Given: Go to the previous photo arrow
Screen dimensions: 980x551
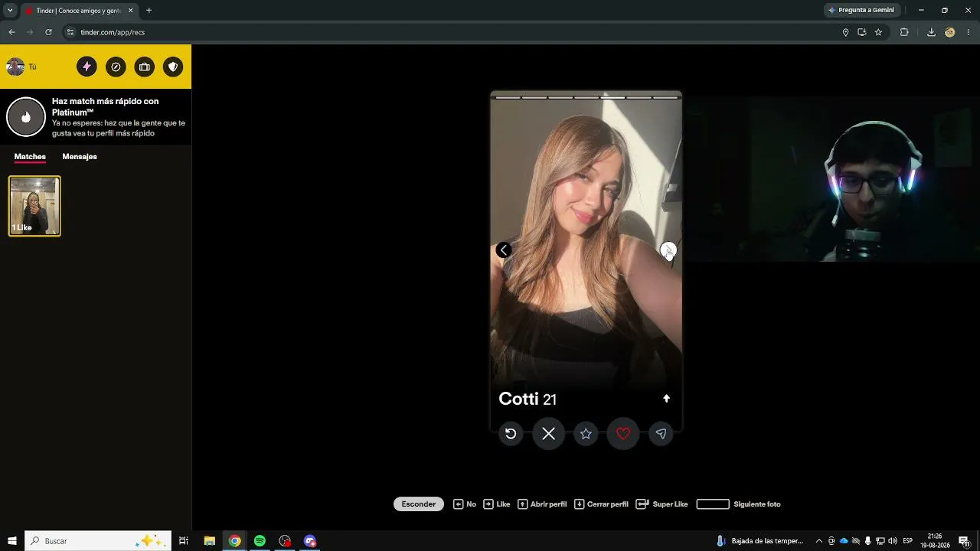Looking at the screenshot, I should tap(504, 250).
